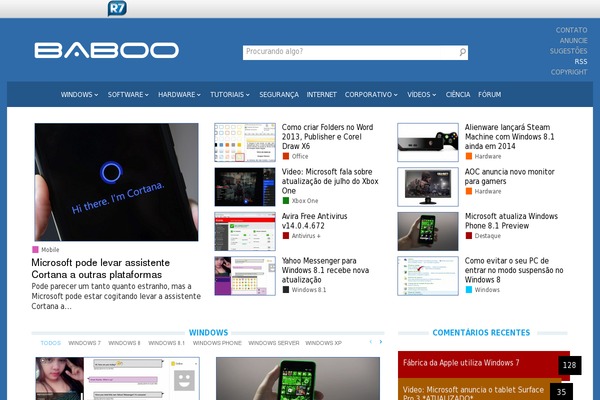Click the Windows 8.1 category tag
The width and height of the screenshot is (600, 400).
305,290
